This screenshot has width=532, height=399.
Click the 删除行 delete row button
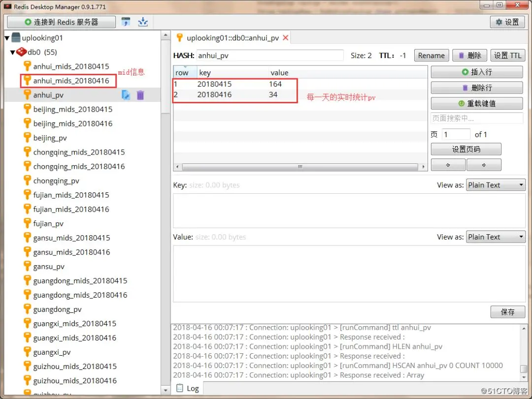(477, 88)
